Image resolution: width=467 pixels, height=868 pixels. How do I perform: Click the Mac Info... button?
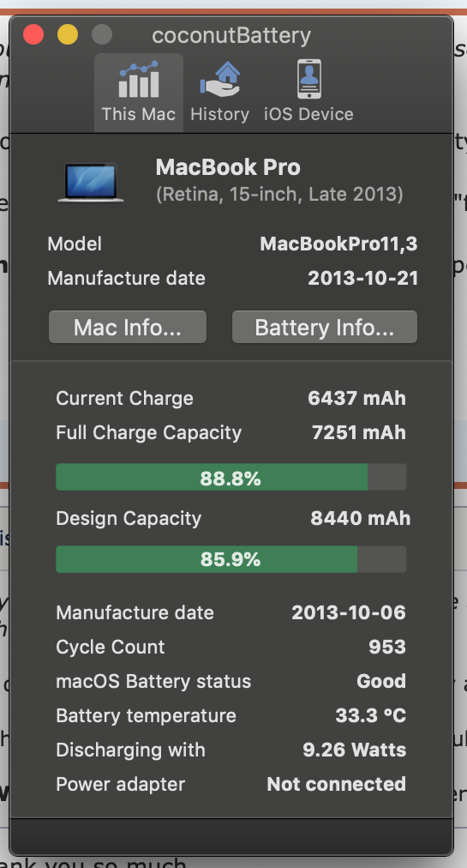point(128,327)
